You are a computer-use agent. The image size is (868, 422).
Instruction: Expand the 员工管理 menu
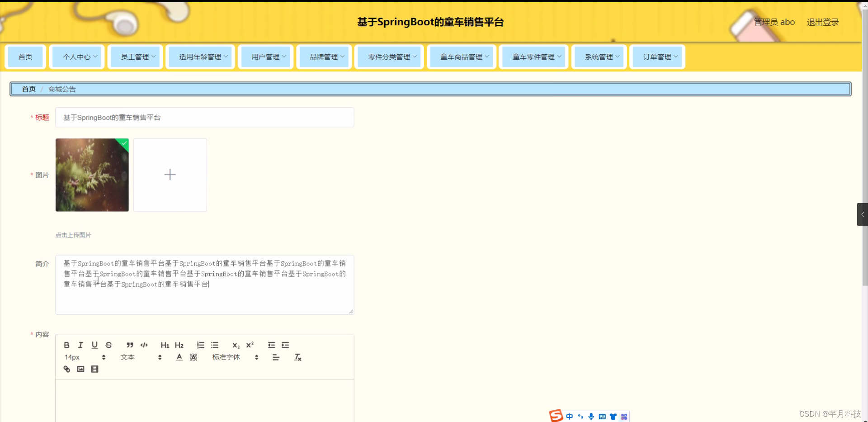click(135, 57)
